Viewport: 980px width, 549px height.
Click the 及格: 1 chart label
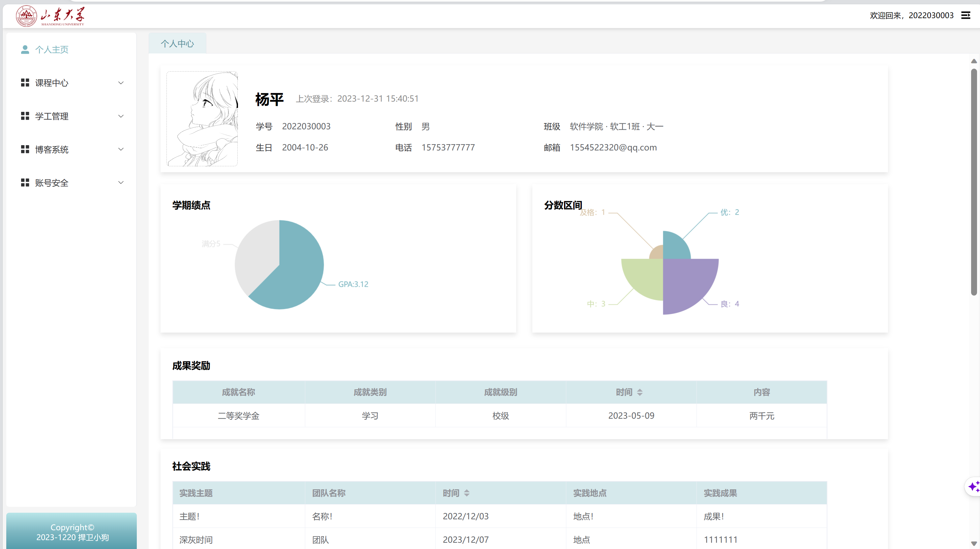pyautogui.click(x=592, y=212)
